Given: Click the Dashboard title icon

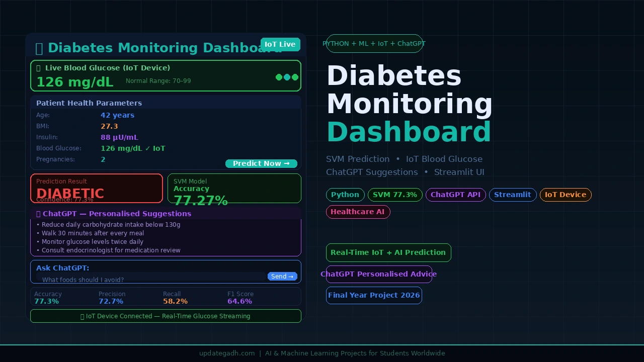Looking at the screenshot, I should [x=39, y=48].
